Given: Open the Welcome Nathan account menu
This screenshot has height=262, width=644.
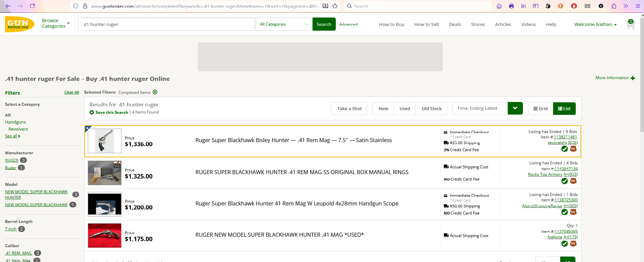Looking at the screenshot, I should [596, 24].
